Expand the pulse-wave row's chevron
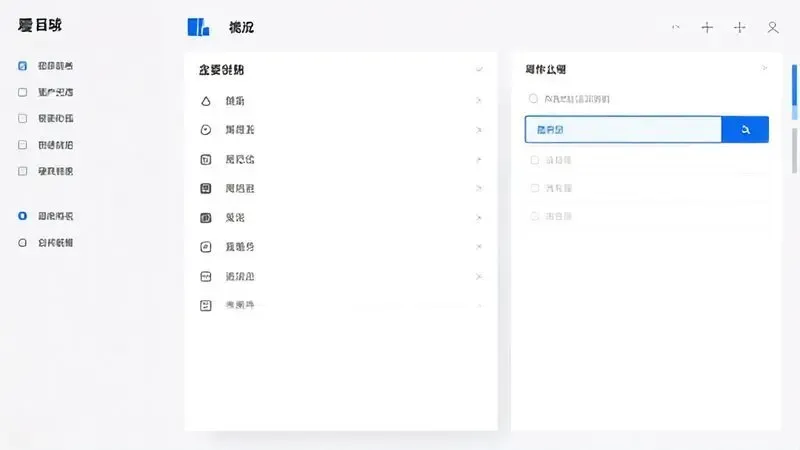 (479, 277)
